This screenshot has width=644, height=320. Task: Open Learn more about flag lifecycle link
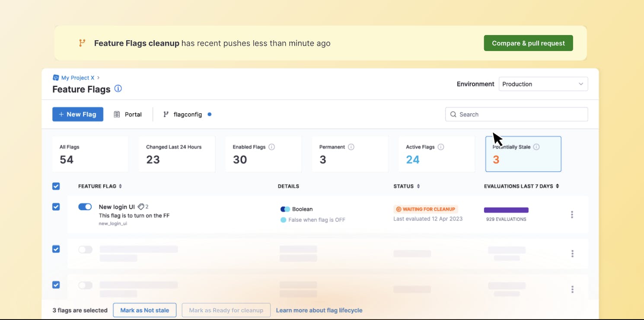(319, 310)
